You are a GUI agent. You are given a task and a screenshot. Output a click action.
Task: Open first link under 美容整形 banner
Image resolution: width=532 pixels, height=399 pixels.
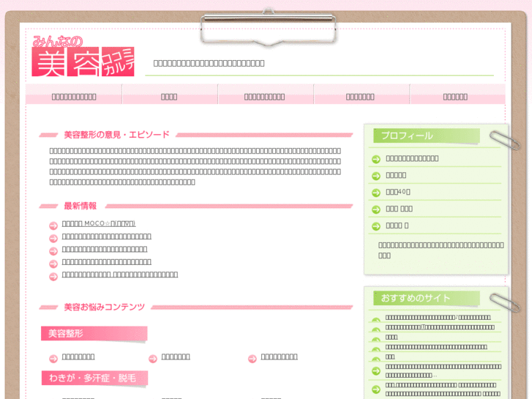(x=78, y=357)
